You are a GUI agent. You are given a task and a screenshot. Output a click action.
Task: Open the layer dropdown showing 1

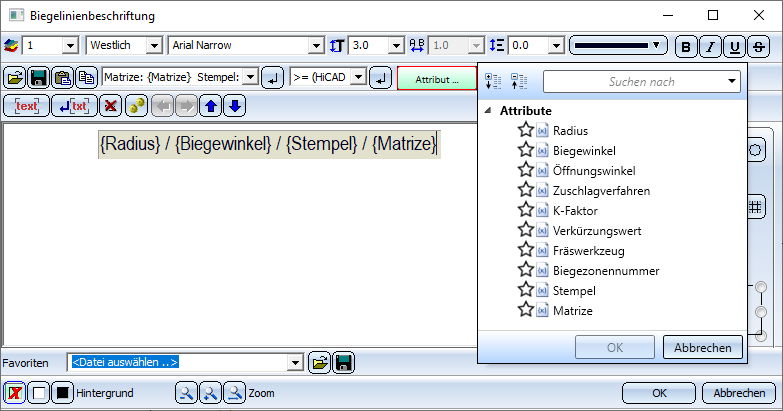70,45
